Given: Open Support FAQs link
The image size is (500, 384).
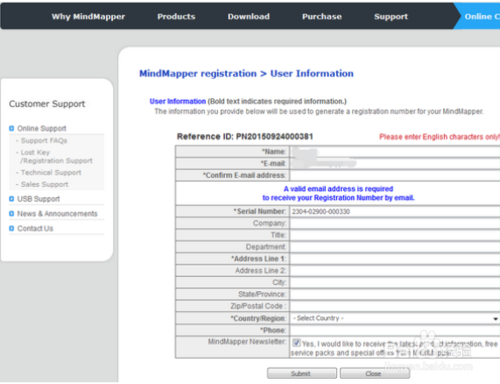Looking at the screenshot, I should (44, 141).
